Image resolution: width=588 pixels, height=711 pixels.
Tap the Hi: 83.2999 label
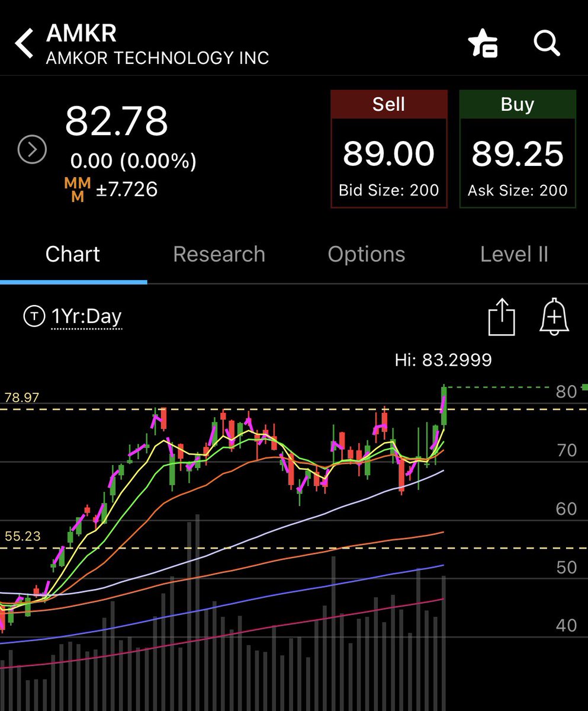pos(444,360)
